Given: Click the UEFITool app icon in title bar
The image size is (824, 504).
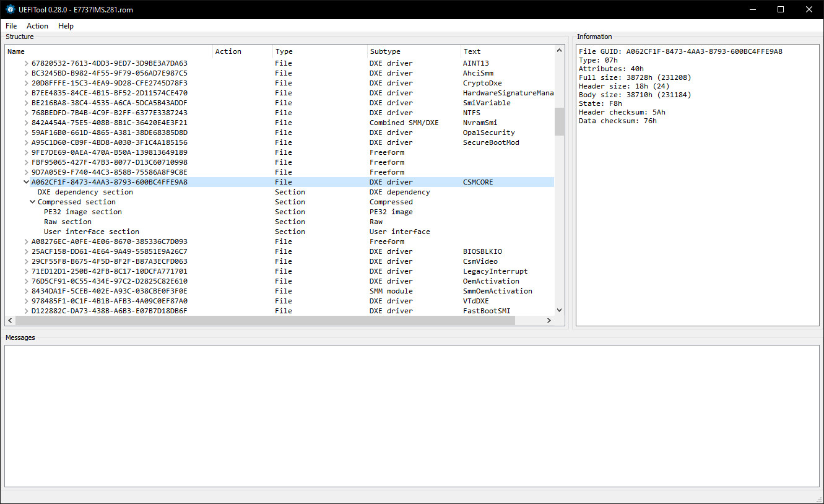Looking at the screenshot, I should [9, 9].
